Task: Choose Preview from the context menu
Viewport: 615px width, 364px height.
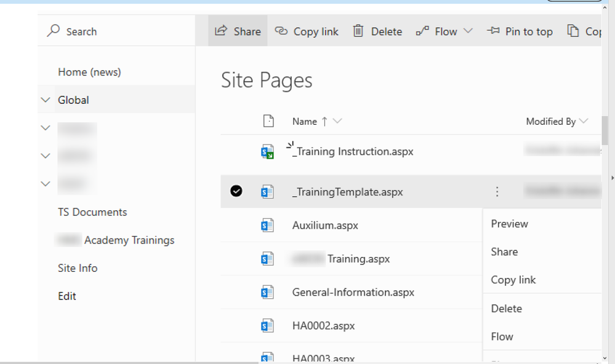Action: [509, 224]
